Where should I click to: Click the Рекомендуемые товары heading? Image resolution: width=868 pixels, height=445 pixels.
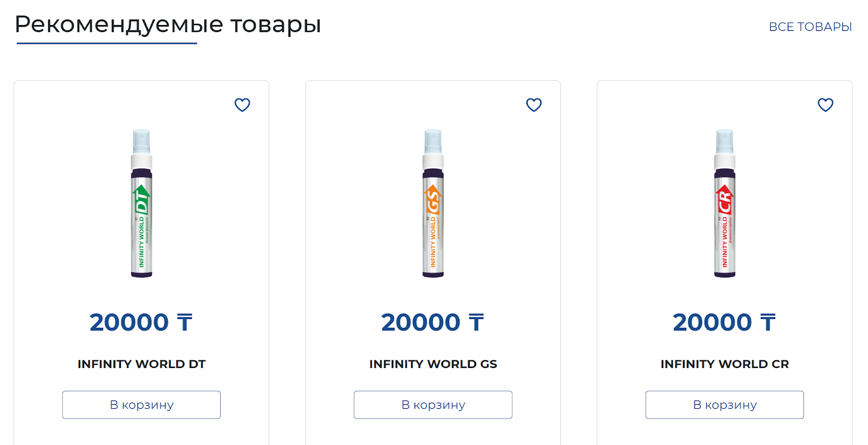pyautogui.click(x=168, y=24)
